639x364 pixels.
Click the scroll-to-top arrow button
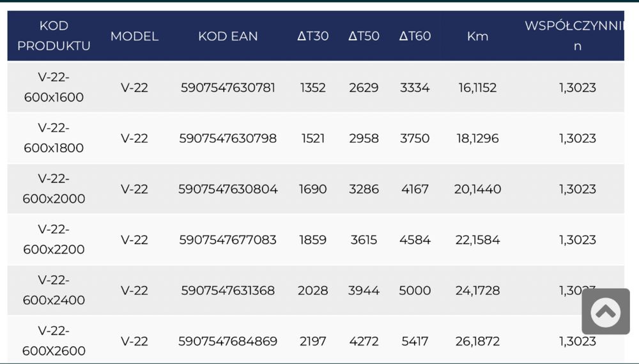click(606, 312)
